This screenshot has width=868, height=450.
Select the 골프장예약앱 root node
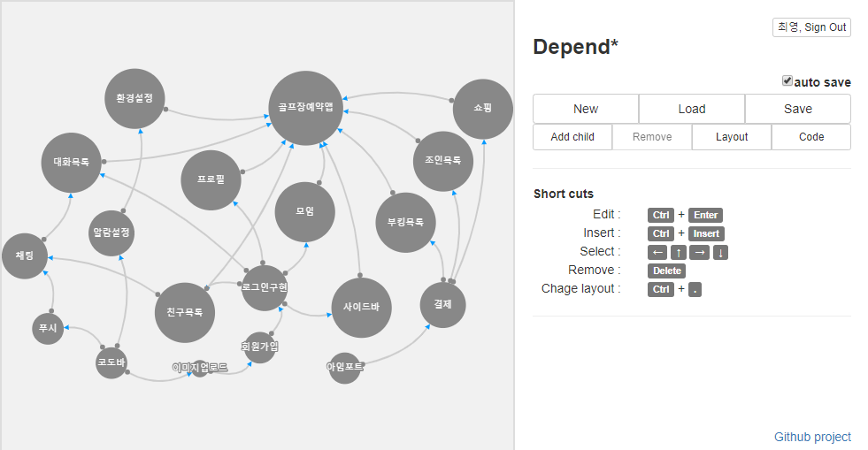pos(305,107)
